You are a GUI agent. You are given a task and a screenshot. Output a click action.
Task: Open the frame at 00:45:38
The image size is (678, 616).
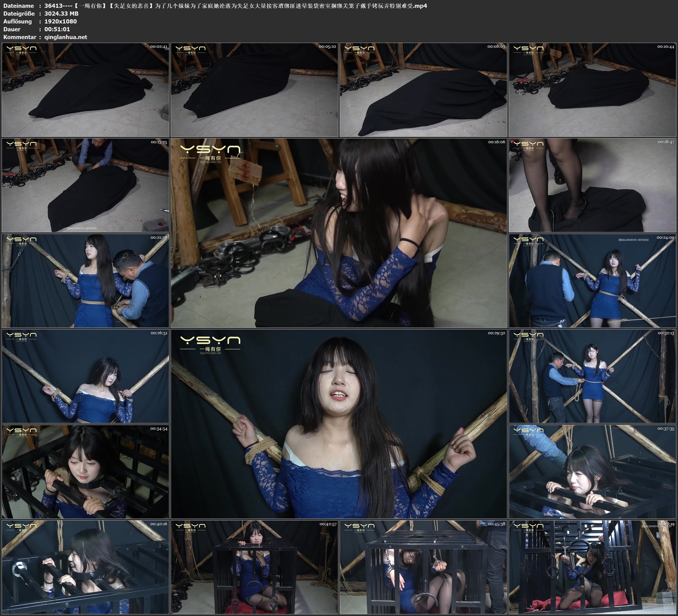pos(423,567)
